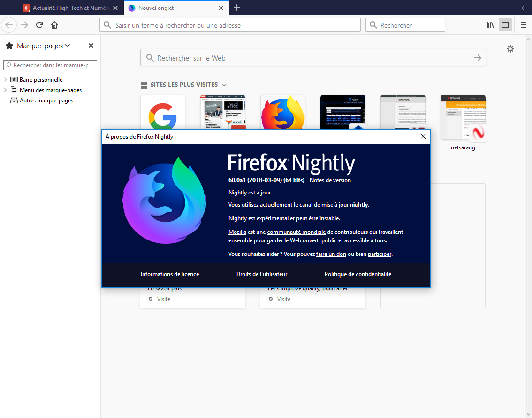Image resolution: width=532 pixels, height=418 pixels.
Task: Expand the Barre personnelle tree node
Action: click(x=6, y=79)
